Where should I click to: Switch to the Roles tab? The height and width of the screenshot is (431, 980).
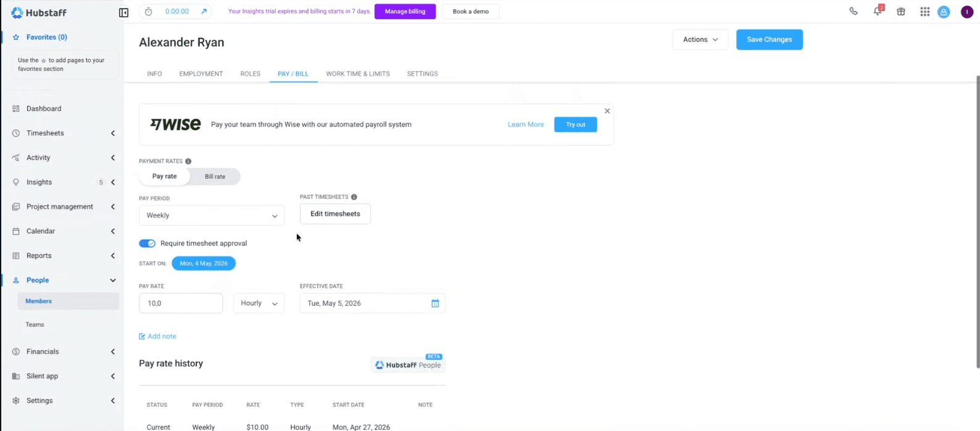pos(250,73)
